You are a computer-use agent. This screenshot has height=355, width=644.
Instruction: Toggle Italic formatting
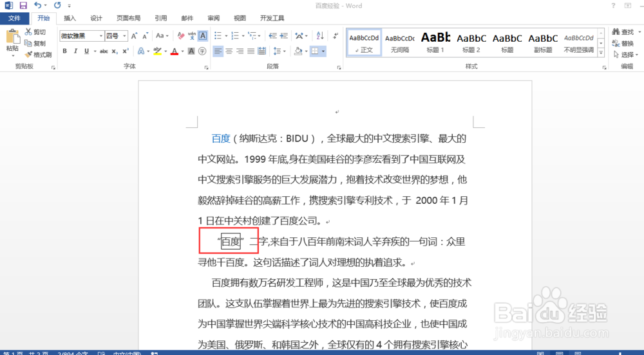pos(75,51)
